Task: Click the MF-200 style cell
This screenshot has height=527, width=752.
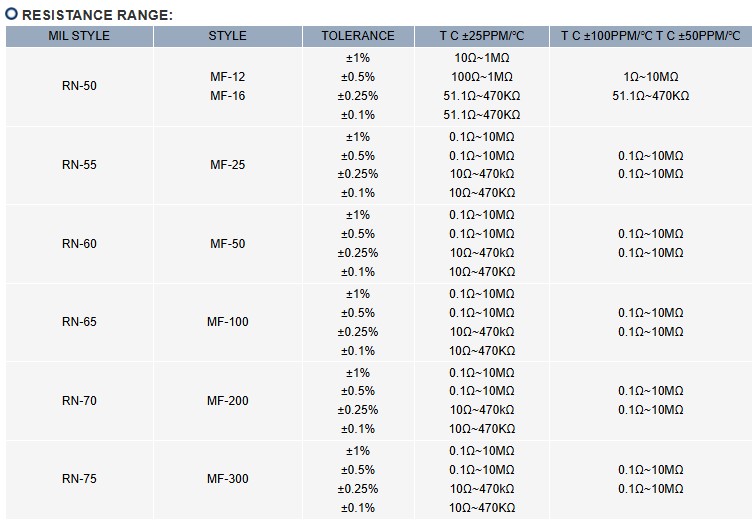Action: click(227, 401)
